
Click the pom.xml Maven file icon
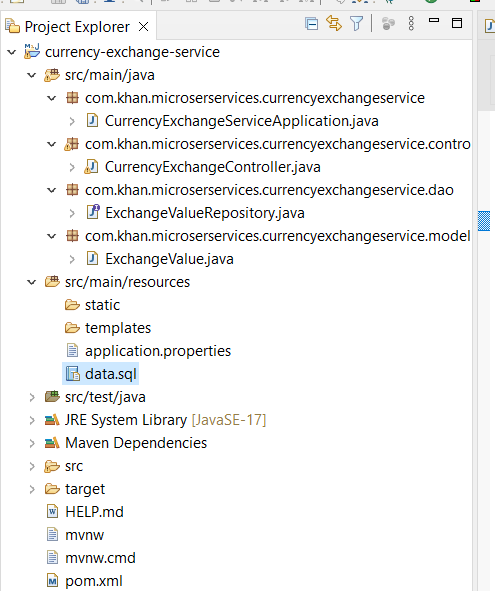click(52, 581)
